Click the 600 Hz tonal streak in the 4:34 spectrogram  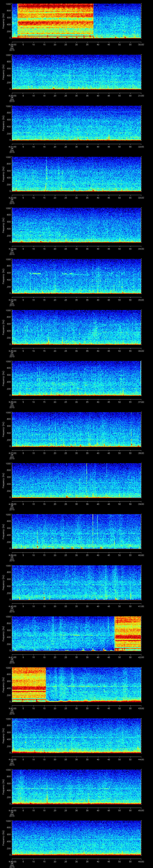tap(35, 274)
